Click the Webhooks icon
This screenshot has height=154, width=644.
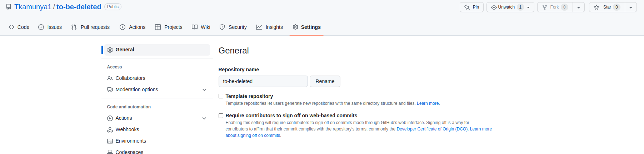110,130
